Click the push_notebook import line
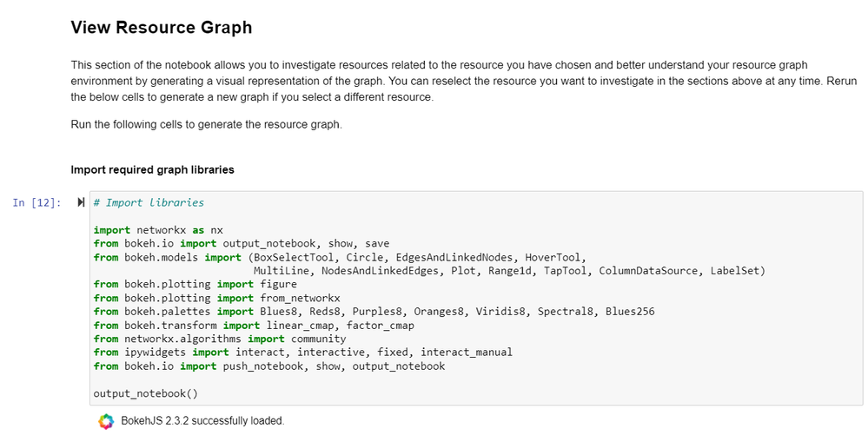 click(x=269, y=366)
